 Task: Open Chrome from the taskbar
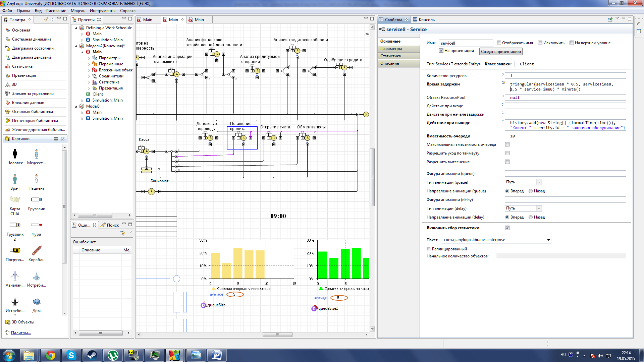[x=51, y=355]
